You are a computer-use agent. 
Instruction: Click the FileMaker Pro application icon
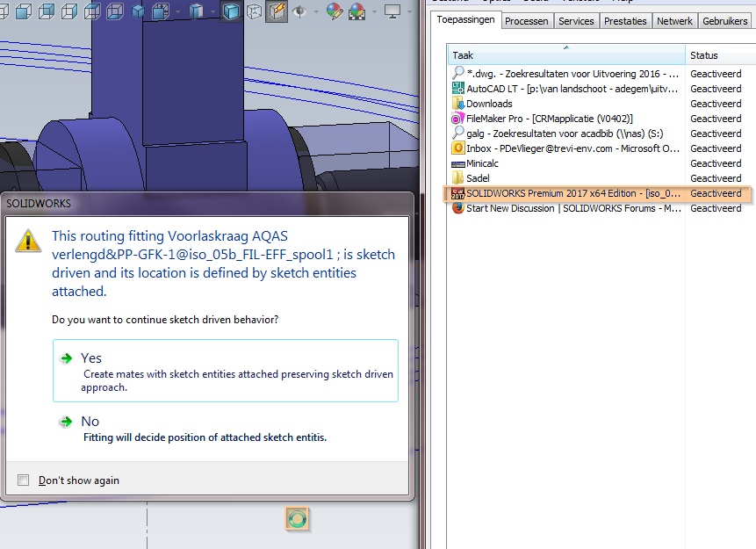click(457, 119)
